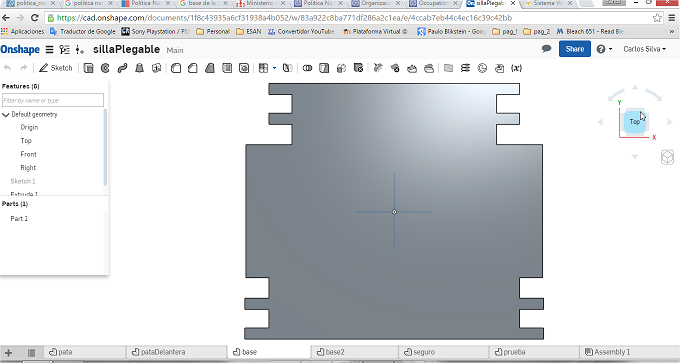Click the Hole tool icon
680x363 pixels.
click(x=244, y=68)
